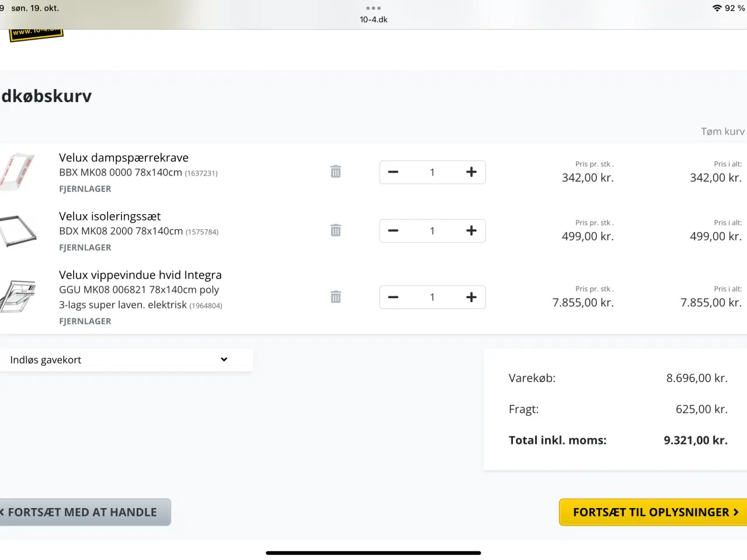Open the three-dot multitasking menu at top
The width and height of the screenshot is (747, 560).
click(373, 8)
